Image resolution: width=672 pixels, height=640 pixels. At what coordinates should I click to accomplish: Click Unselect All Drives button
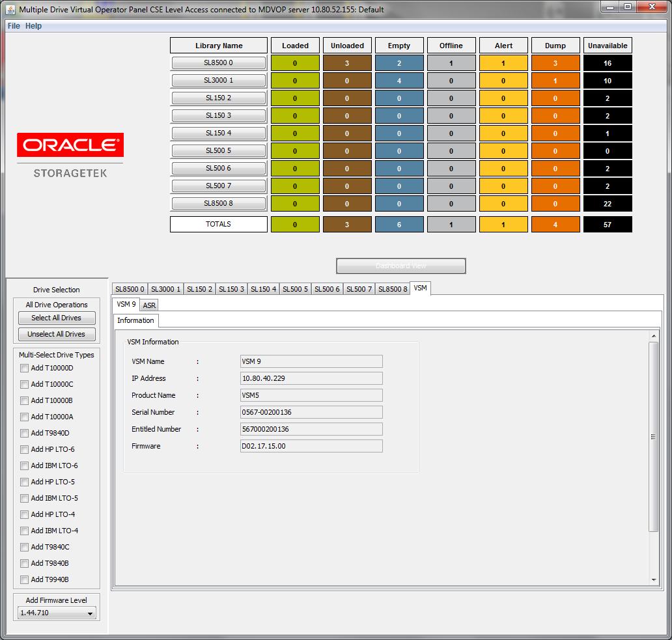(57, 334)
